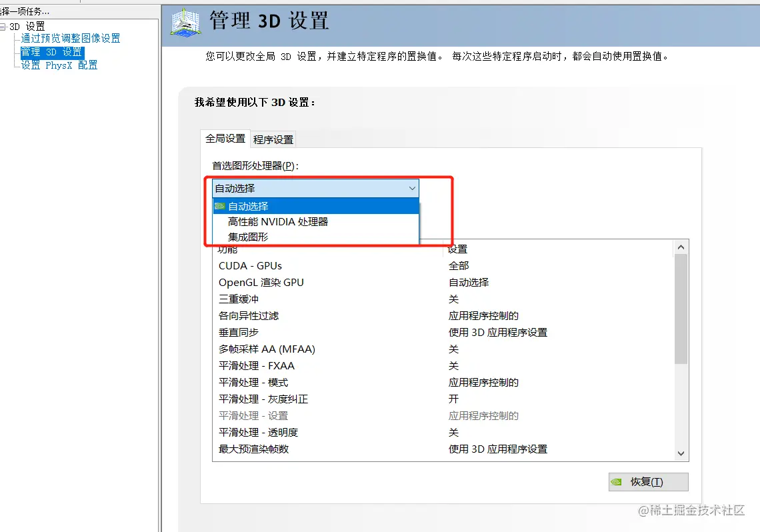This screenshot has height=532, width=760.
Task: Click the 管理 3D 设置 header cube icon
Action: coord(185,22)
